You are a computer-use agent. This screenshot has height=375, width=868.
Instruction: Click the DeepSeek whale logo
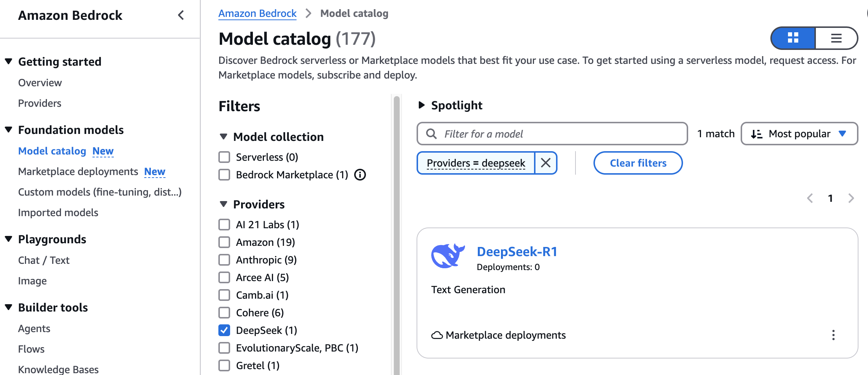(447, 256)
